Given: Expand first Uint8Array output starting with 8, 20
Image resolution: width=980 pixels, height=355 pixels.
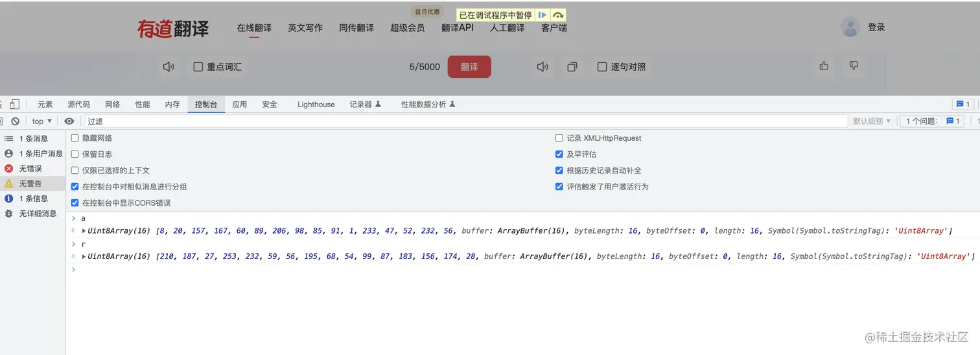Looking at the screenshot, I should (x=84, y=231).
